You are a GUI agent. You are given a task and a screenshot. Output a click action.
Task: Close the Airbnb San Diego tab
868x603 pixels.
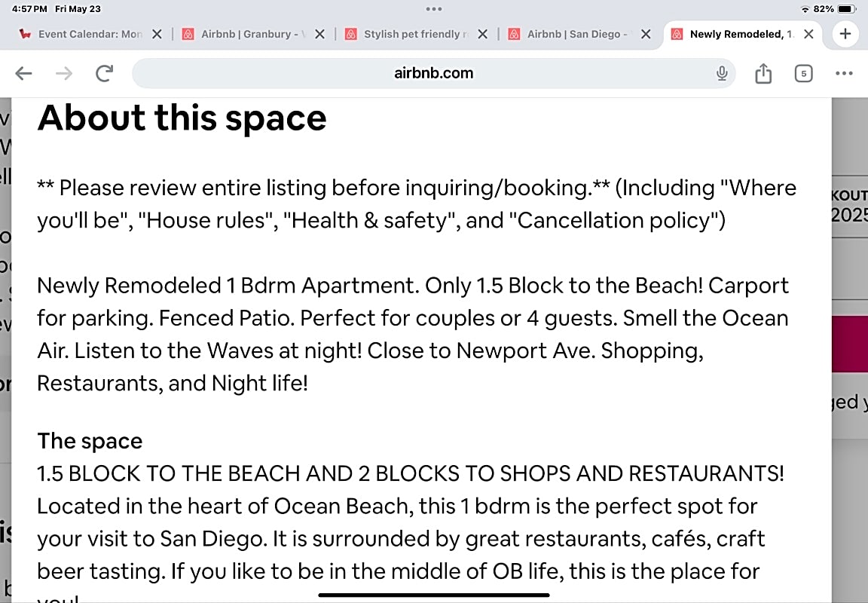[646, 34]
